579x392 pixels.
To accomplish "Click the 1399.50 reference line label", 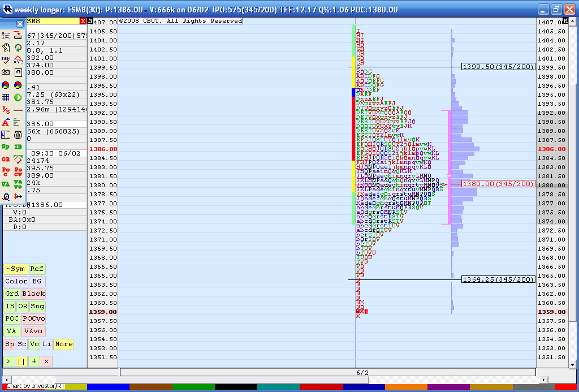I will 498,67.
